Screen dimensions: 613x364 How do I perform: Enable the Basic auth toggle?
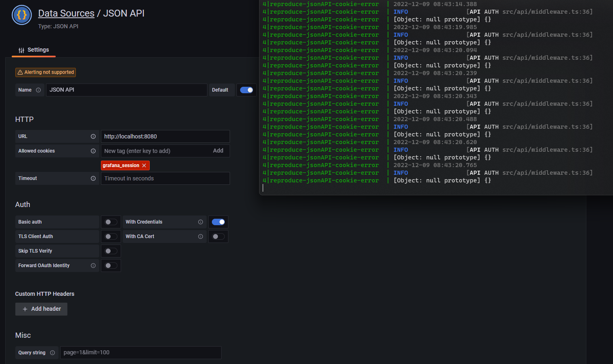[111, 222]
